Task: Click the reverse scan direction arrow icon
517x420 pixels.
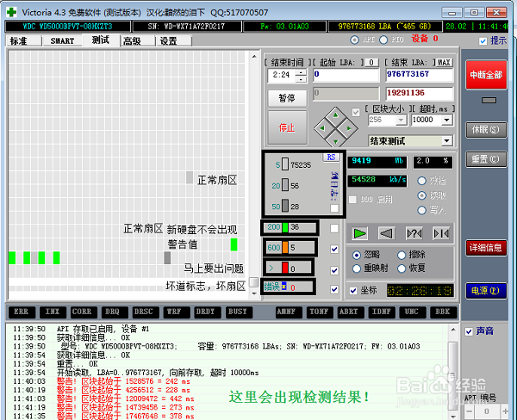Action: (x=387, y=233)
